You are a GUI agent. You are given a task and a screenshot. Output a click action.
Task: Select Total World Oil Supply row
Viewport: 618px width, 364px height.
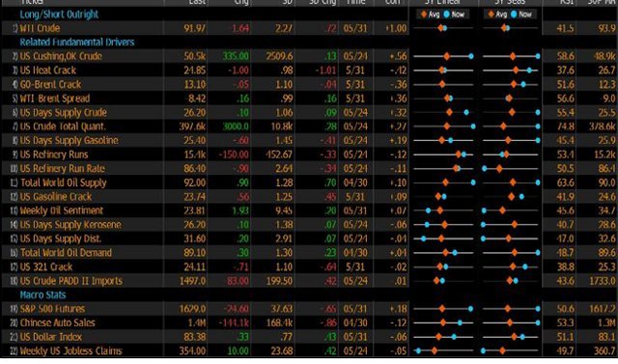(x=309, y=182)
